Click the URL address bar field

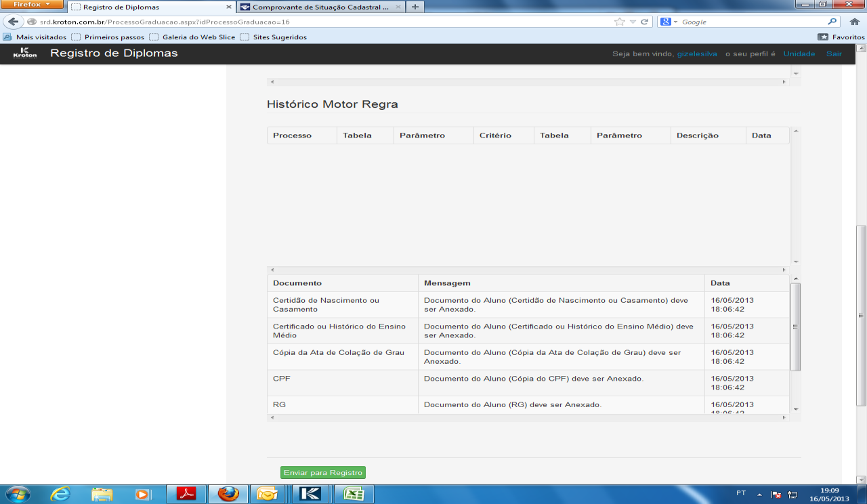tap(325, 22)
